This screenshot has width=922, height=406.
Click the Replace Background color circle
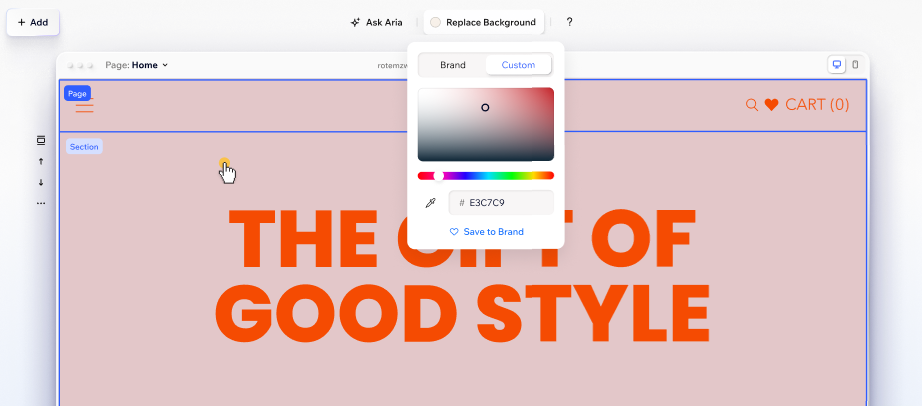click(435, 22)
